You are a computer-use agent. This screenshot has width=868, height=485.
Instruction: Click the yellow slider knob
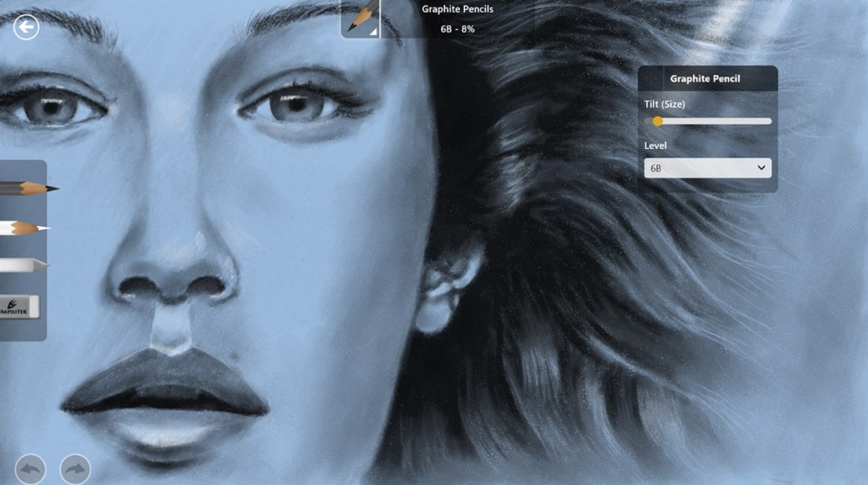click(x=659, y=120)
